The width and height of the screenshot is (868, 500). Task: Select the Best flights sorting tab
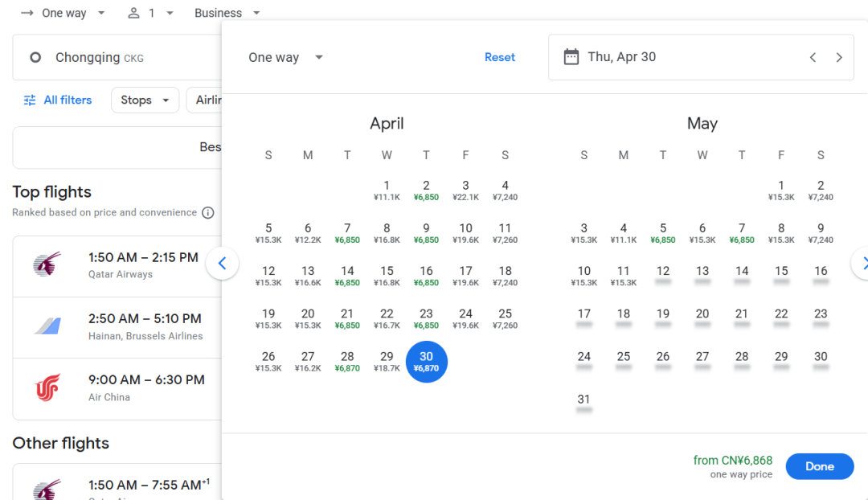coord(117,147)
